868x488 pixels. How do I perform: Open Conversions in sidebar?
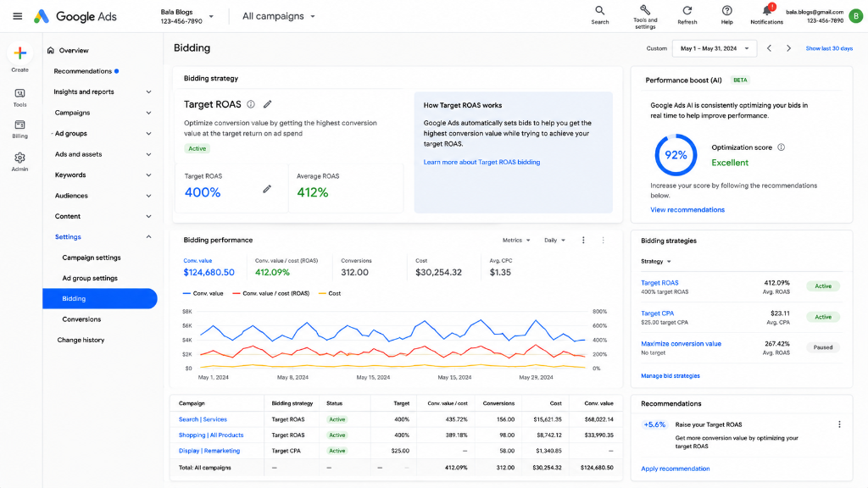click(81, 319)
